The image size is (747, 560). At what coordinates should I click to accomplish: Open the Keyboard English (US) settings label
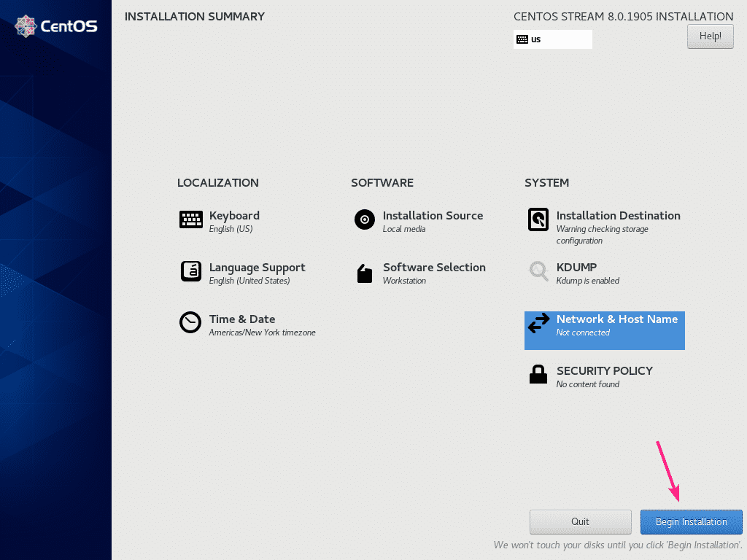coord(231,229)
